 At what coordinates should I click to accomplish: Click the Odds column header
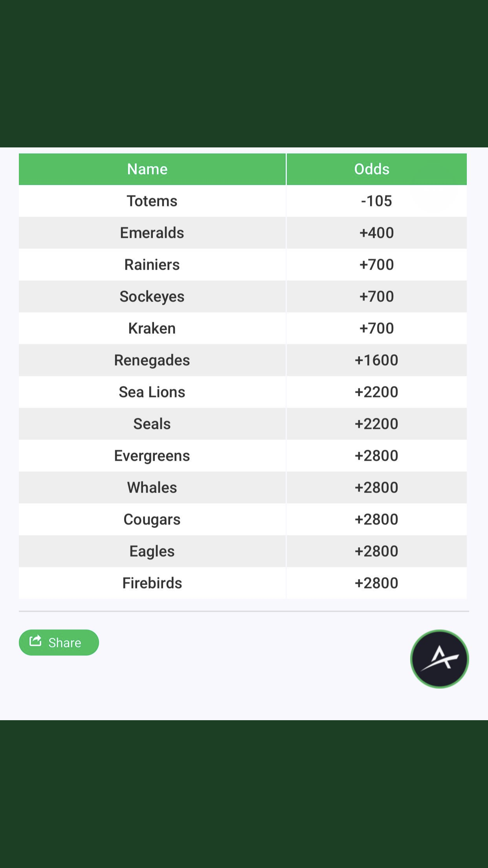click(x=372, y=169)
